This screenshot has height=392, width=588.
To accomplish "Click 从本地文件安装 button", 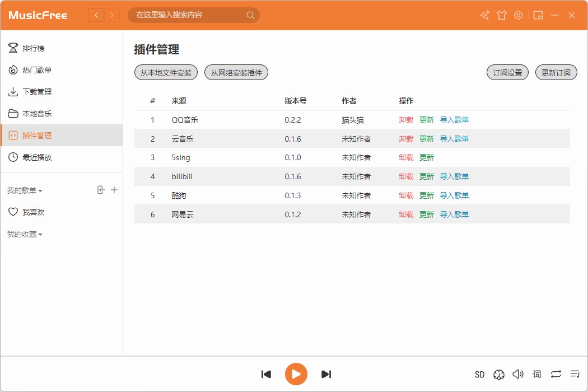I will (x=166, y=73).
